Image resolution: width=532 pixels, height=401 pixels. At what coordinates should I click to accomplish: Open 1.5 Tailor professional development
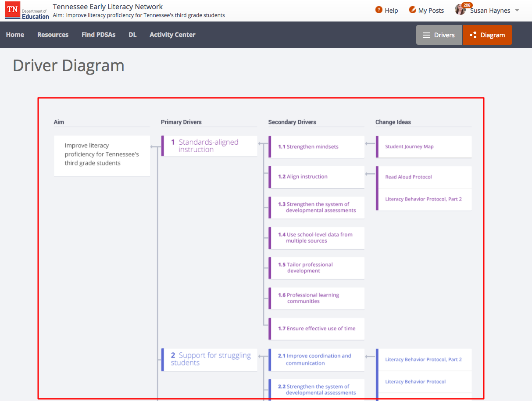pyautogui.click(x=316, y=268)
